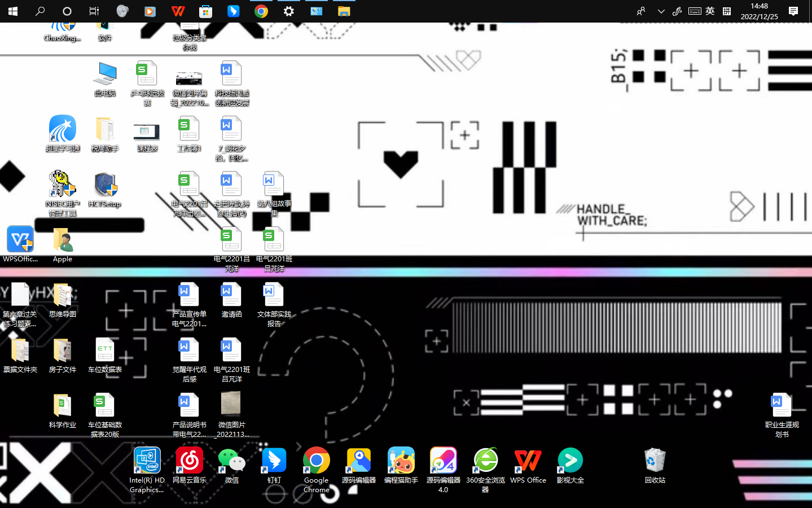812x508 pixels.
Task: Launch the 超星学习通 shortcut
Action: coord(63,134)
